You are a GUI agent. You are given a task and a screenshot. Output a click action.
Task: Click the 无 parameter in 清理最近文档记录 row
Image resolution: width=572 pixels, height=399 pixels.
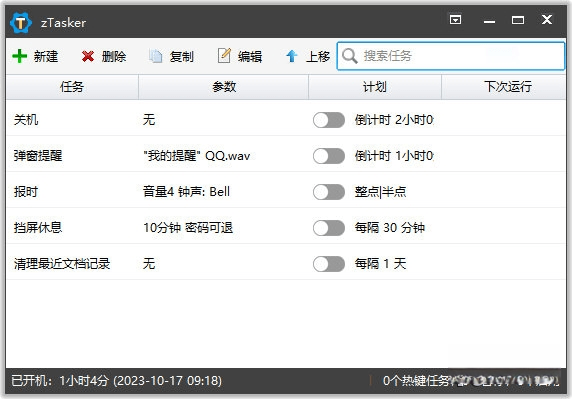(149, 264)
